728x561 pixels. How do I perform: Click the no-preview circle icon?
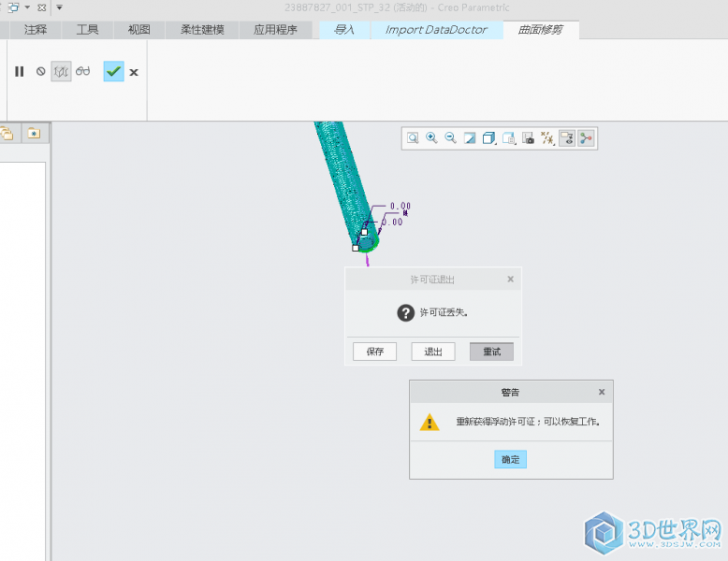point(41,71)
